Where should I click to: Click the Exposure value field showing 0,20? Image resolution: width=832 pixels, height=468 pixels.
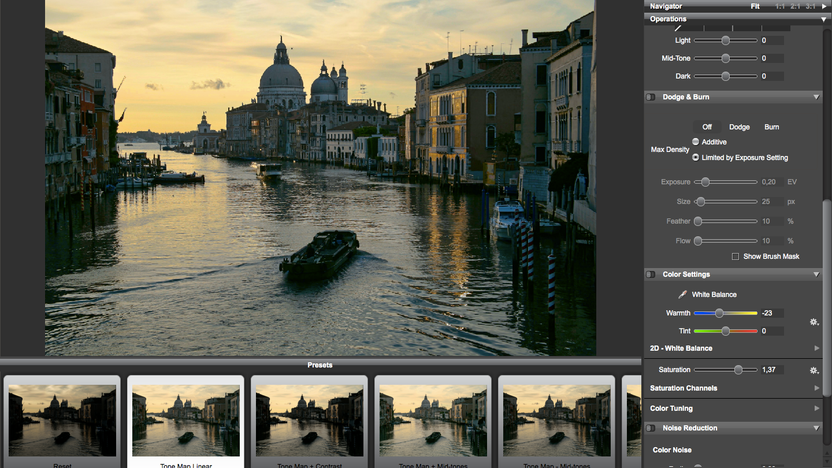(772, 182)
